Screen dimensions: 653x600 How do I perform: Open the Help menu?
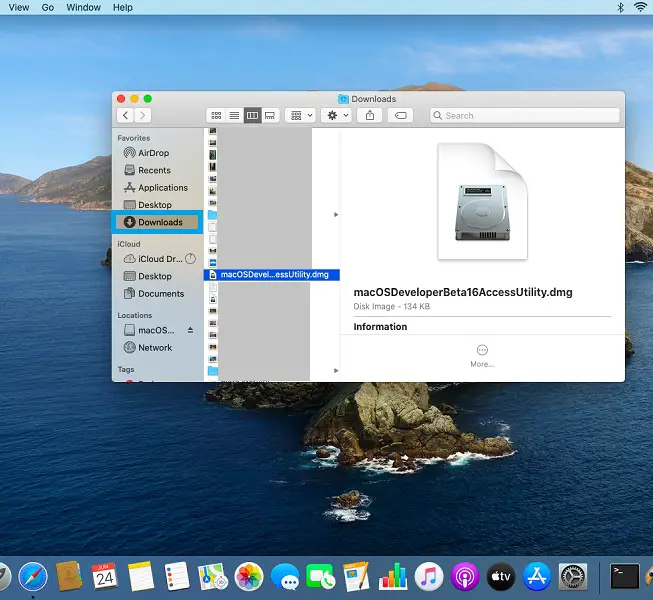122,7
